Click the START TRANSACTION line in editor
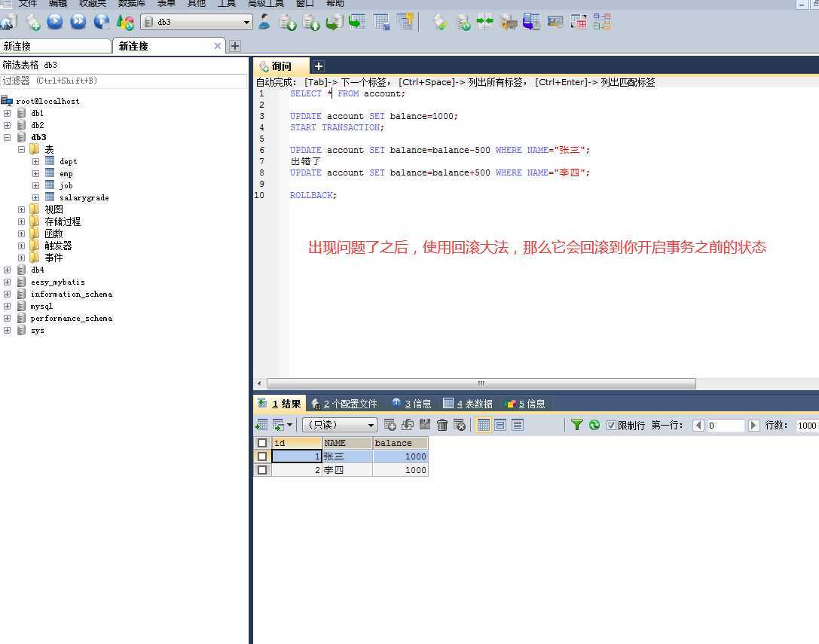The image size is (819, 644). tap(337, 127)
